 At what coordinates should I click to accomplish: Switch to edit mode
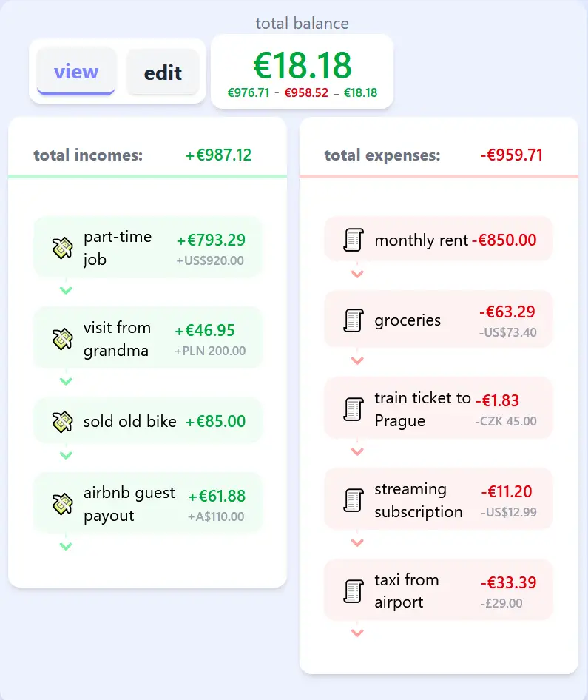pyautogui.click(x=163, y=73)
